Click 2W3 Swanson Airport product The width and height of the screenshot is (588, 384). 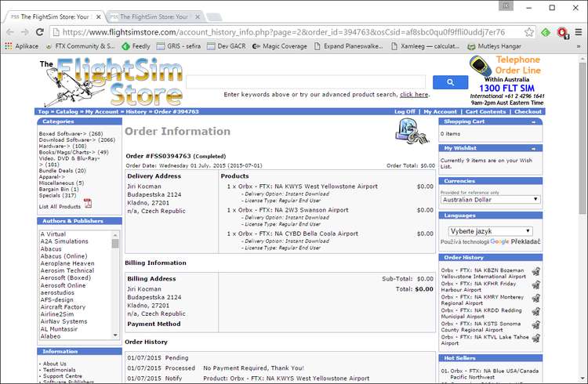pos(293,210)
